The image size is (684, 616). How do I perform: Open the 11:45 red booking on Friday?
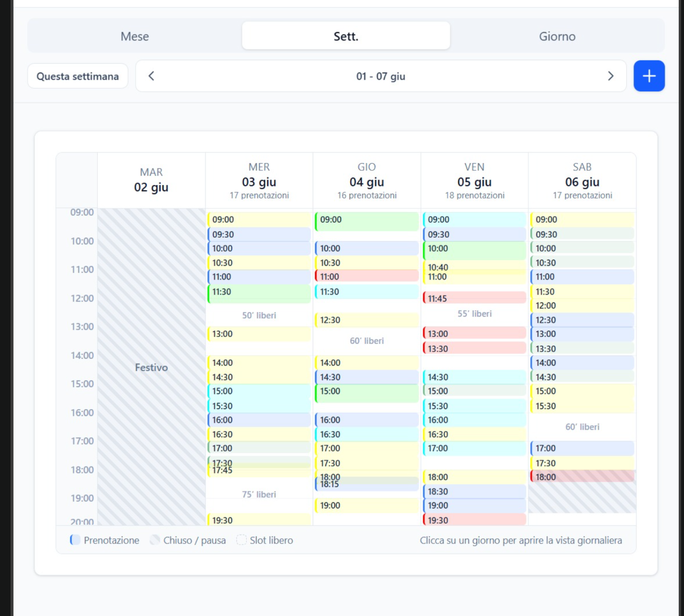click(x=474, y=298)
